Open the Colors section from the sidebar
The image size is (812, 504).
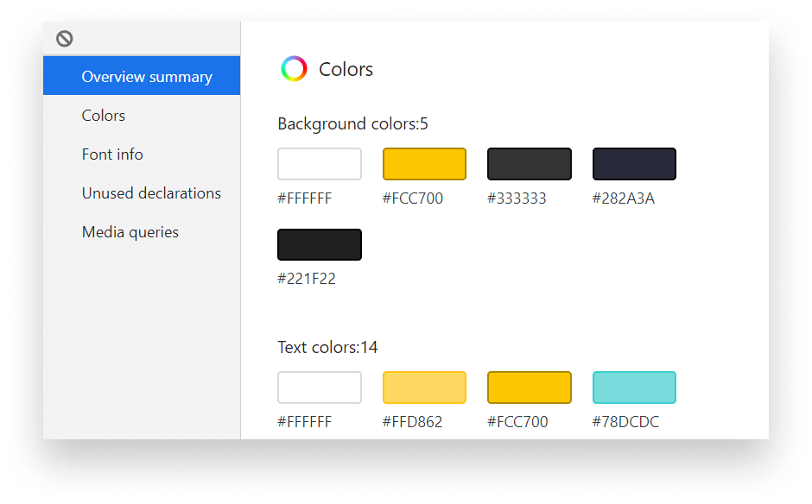pos(103,115)
